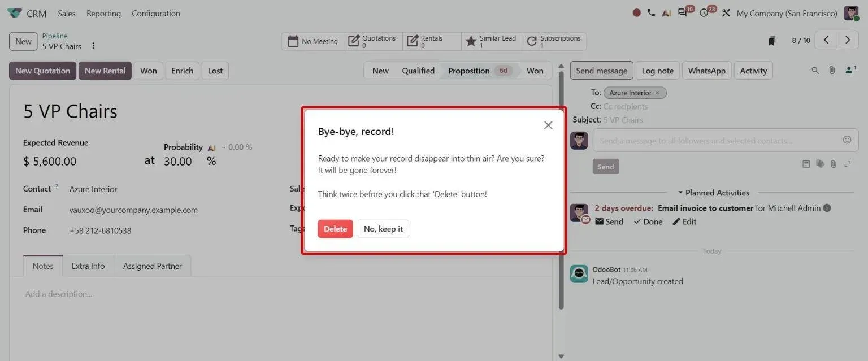This screenshot has height=361, width=868.
Task: Set stage to Qualified in status bar
Action: (x=418, y=71)
